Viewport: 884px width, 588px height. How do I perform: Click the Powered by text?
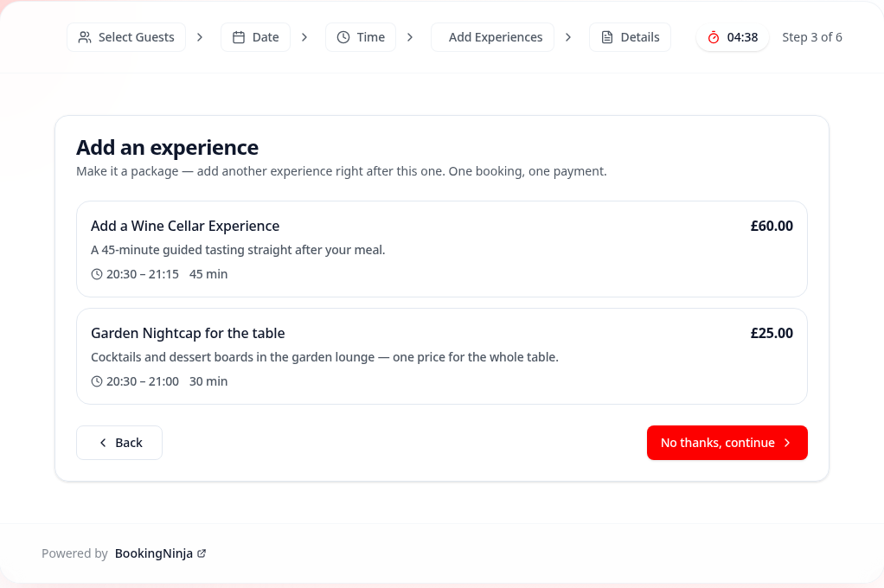pyautogui.click(x=74, y=553)
